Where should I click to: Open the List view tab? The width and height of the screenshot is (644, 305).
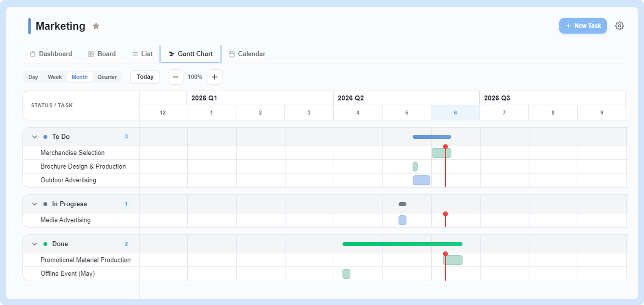click(142, 54)
